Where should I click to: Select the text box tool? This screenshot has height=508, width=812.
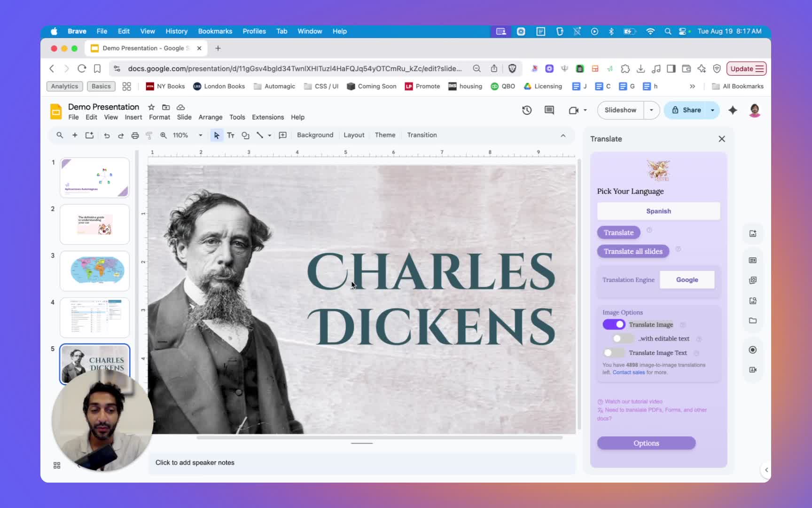230,135
